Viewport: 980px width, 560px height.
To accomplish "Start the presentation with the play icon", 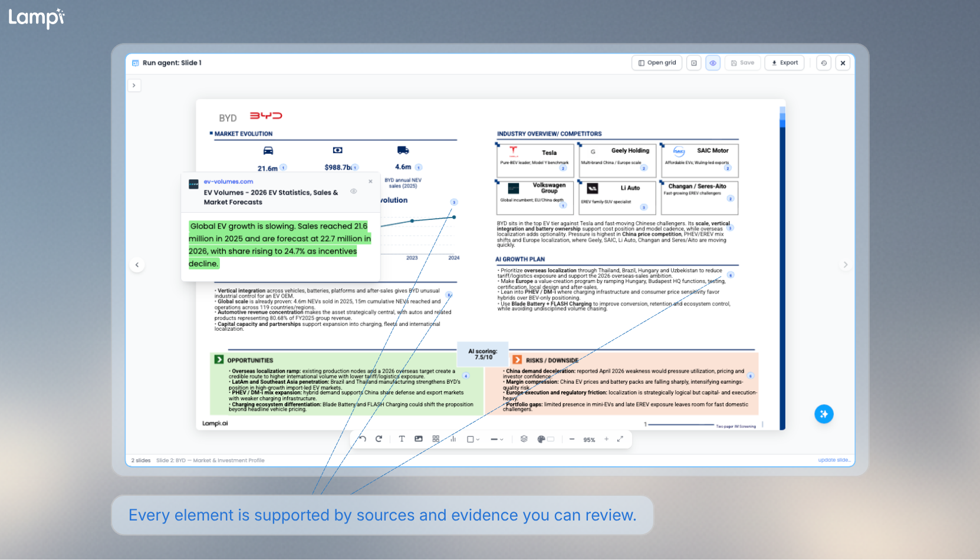I will pyautogui.click(x=694, y=63).
